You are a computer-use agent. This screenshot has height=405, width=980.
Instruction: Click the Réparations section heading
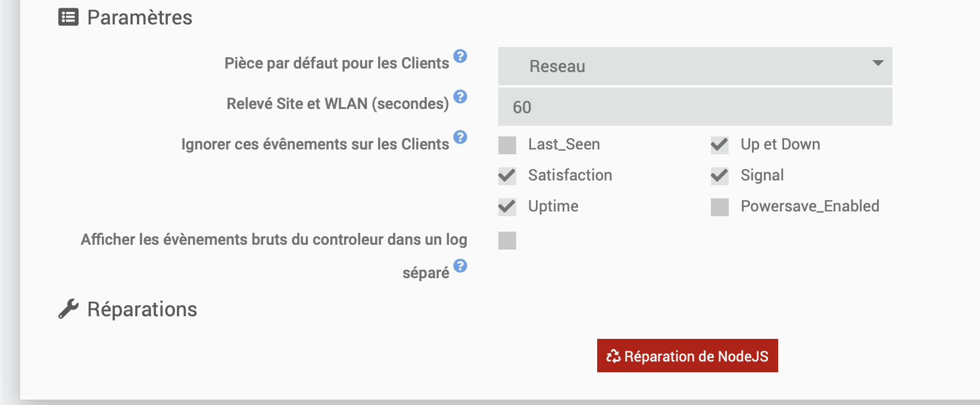[142, 309]
